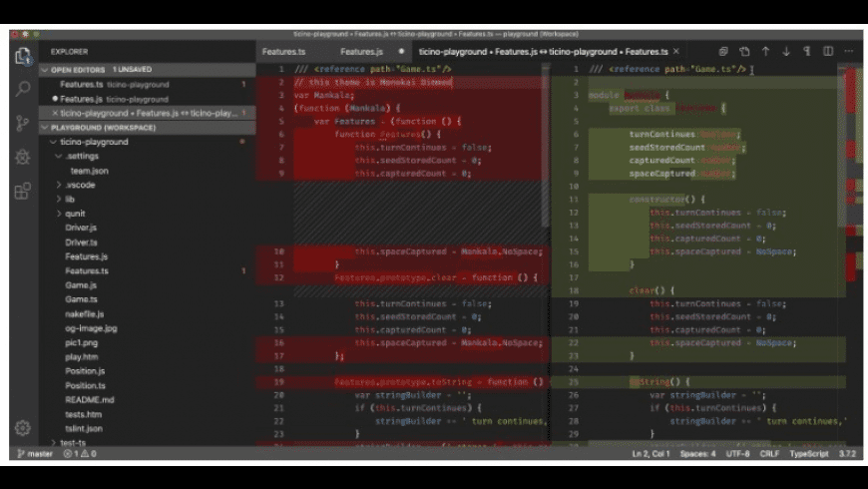Screen dimensions: 868x489
Task: Collapse the Open Editors section
Action: (45, 70)
